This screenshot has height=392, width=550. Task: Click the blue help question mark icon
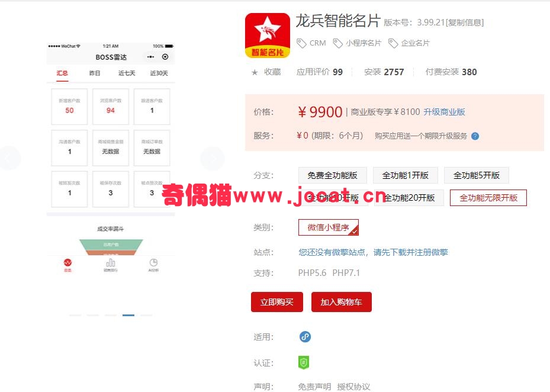coord(475,136)
